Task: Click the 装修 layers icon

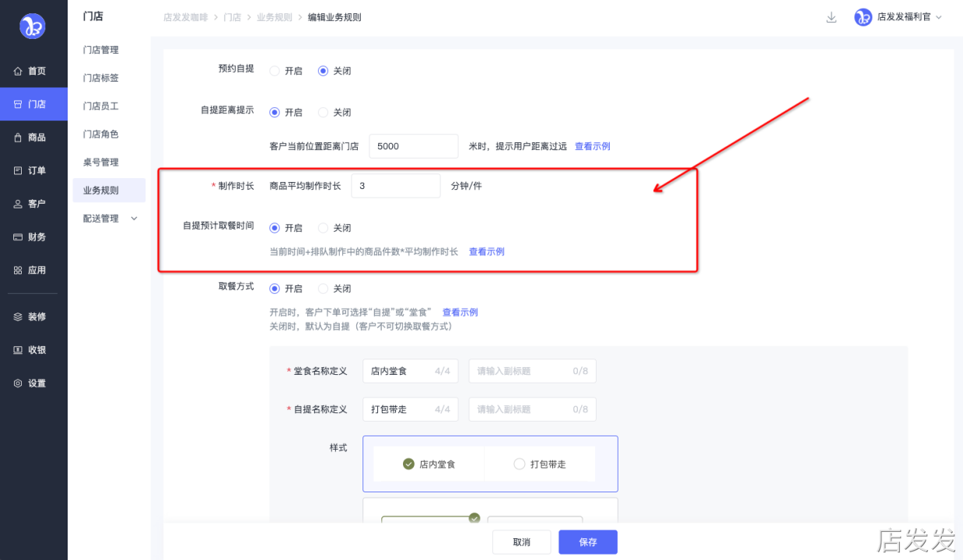Action: pos(18,317)
